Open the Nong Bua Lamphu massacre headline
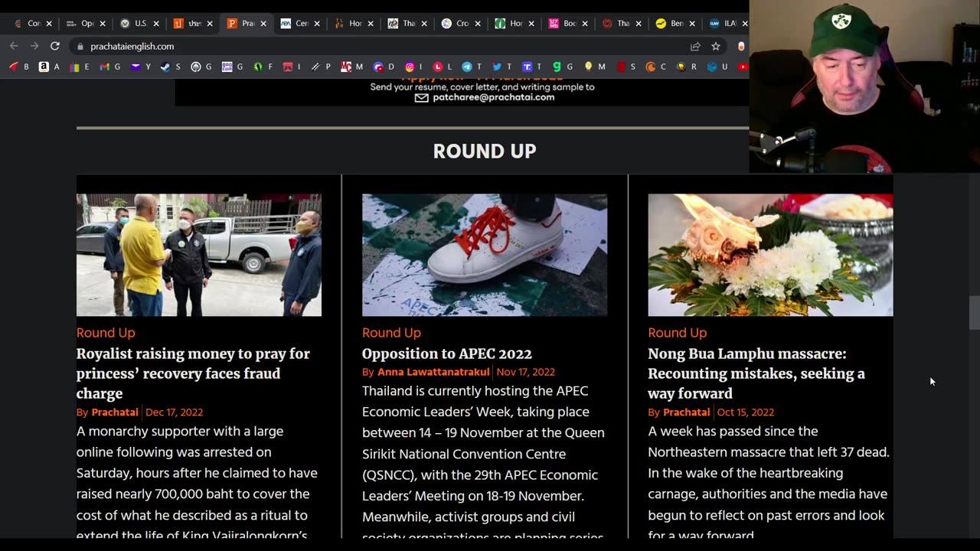The height and width of the screenshot is (551, 980). [x=756, y=373]
